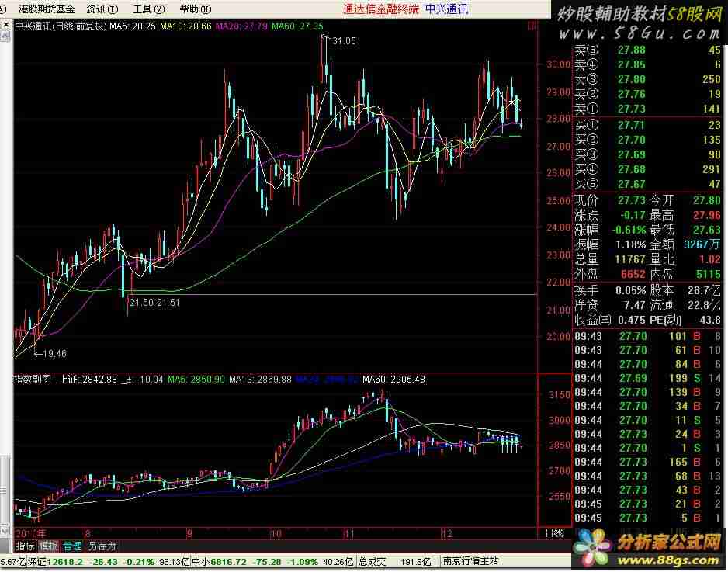
Task: Click the 21.50-21.51 horizontal line label
Action: (x=154, y=303)
